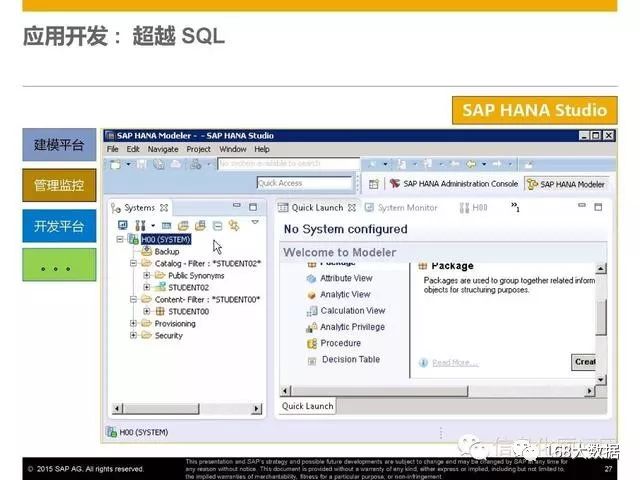
Task: Click the Save disk icon in main toolbar
Action: [x=142, y=164]
